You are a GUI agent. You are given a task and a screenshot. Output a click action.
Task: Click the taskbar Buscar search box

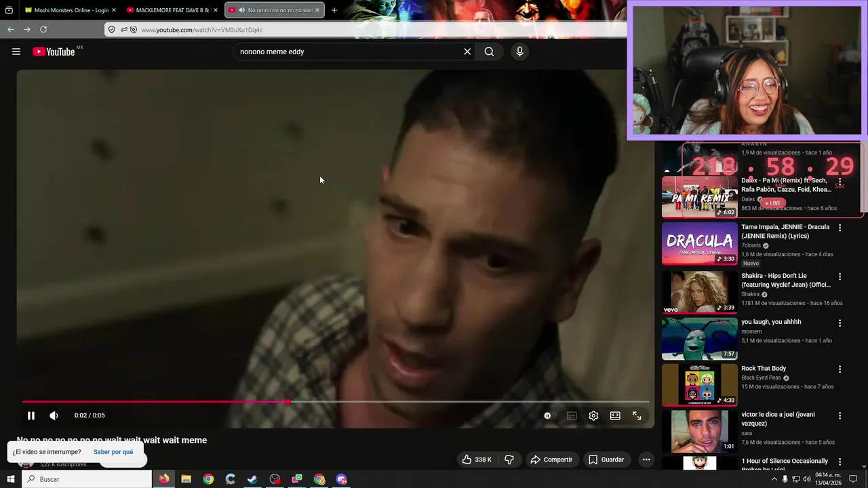87,479
